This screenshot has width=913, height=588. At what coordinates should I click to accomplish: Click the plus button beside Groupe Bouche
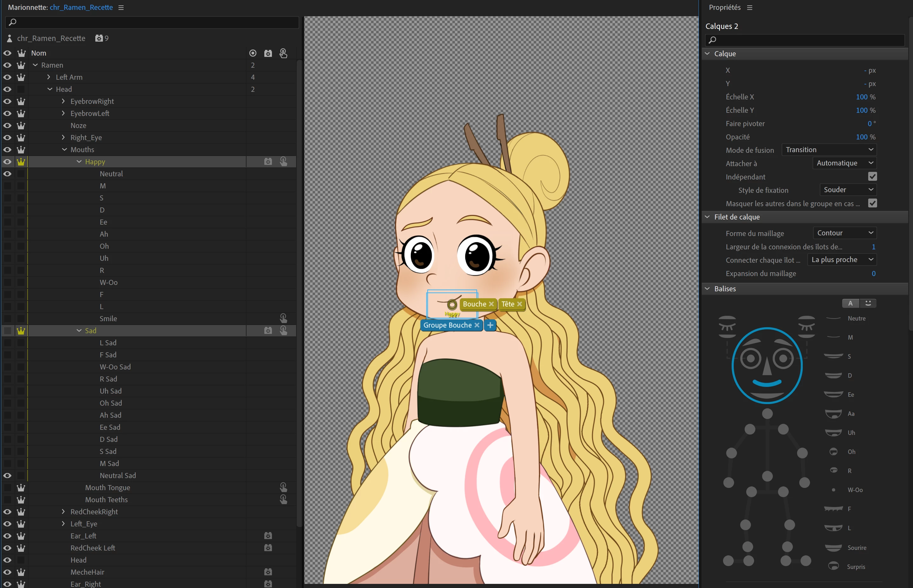490,325
